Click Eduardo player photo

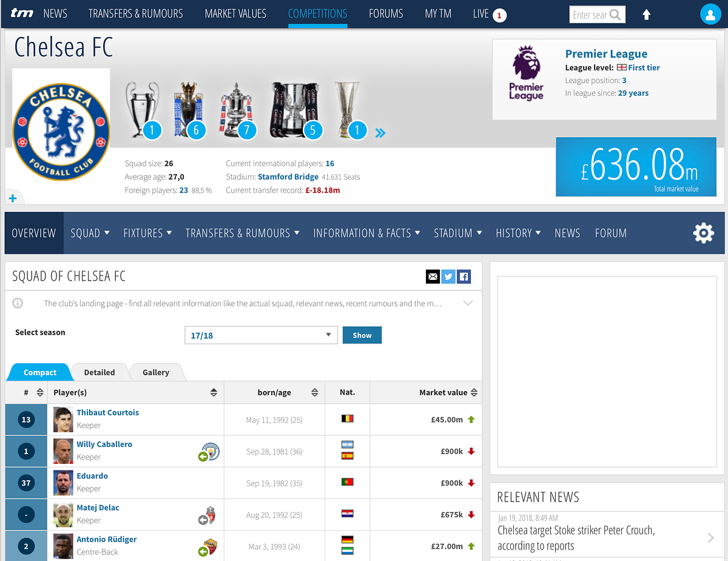click(62, 483)
